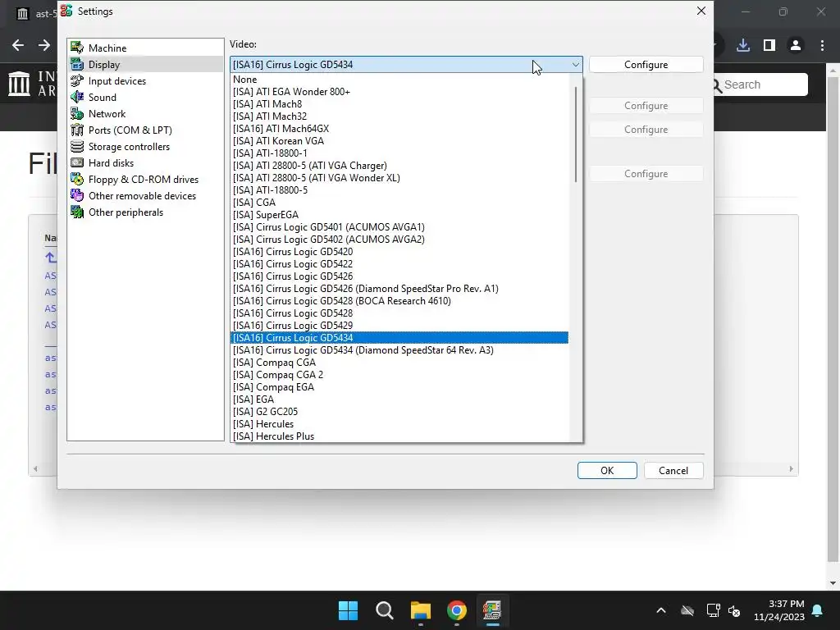Click the Other peripherals icon
Screen dimensions: 840x630
(x=77, y=212)
